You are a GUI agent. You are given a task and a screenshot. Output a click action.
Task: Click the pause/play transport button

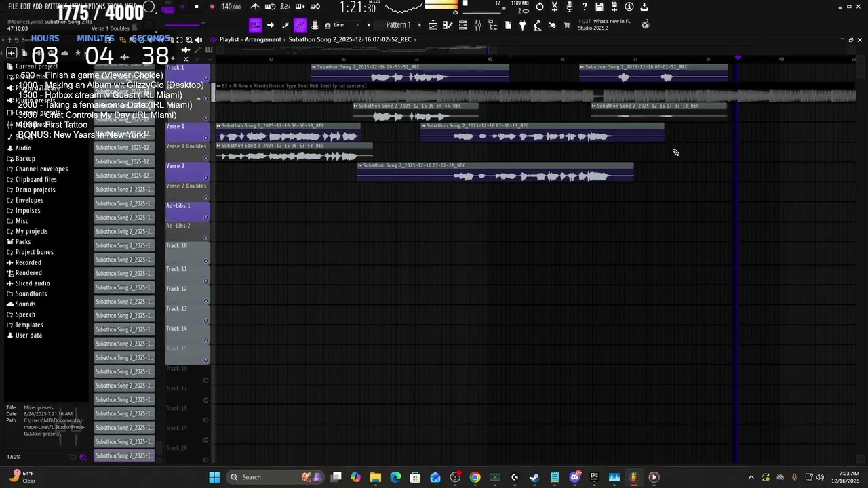point(182,7)
